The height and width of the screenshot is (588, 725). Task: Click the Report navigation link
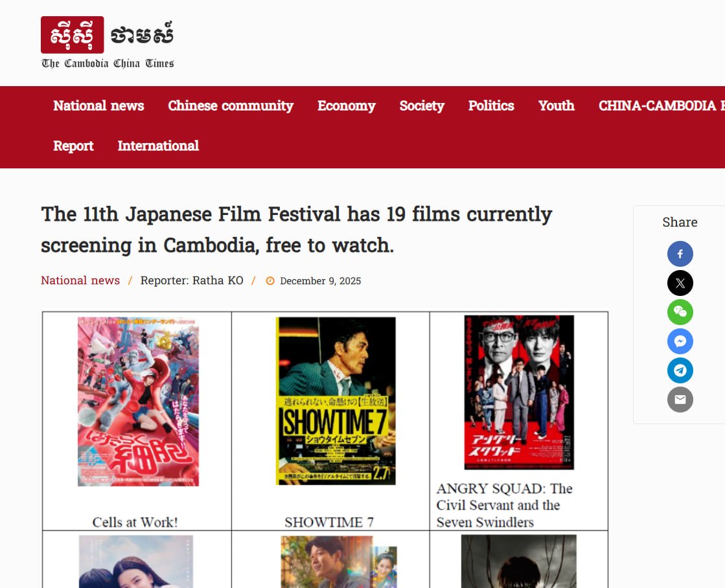pos(73,146)
